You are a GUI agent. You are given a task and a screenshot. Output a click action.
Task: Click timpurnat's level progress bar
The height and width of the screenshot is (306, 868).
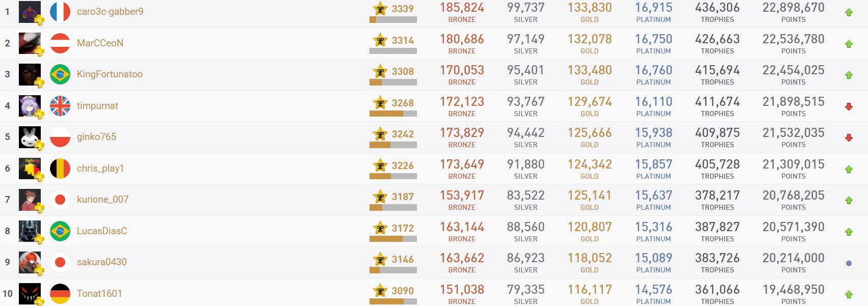click(x=393, y=114)
